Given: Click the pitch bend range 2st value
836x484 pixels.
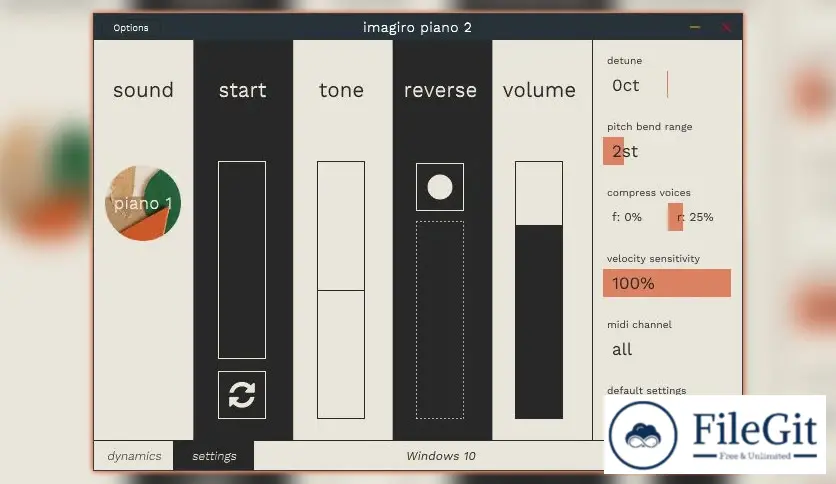Looking at the screenshot, I should pos(625,151).
